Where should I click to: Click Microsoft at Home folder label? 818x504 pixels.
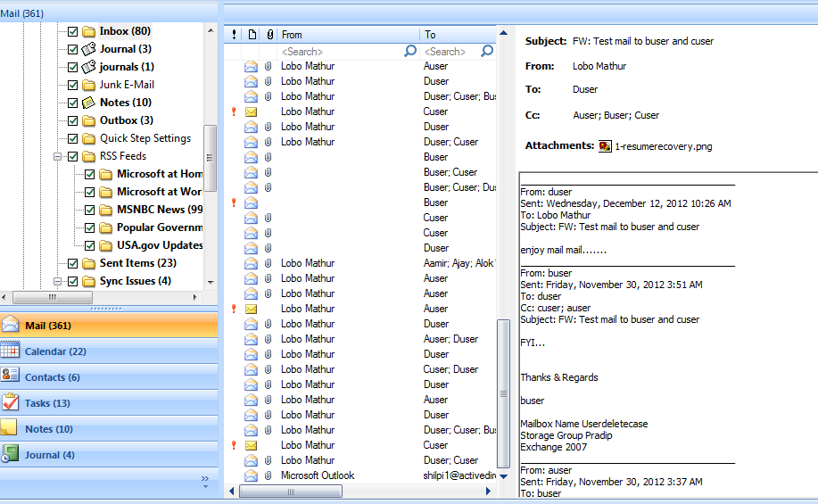(x=159, y=174)
